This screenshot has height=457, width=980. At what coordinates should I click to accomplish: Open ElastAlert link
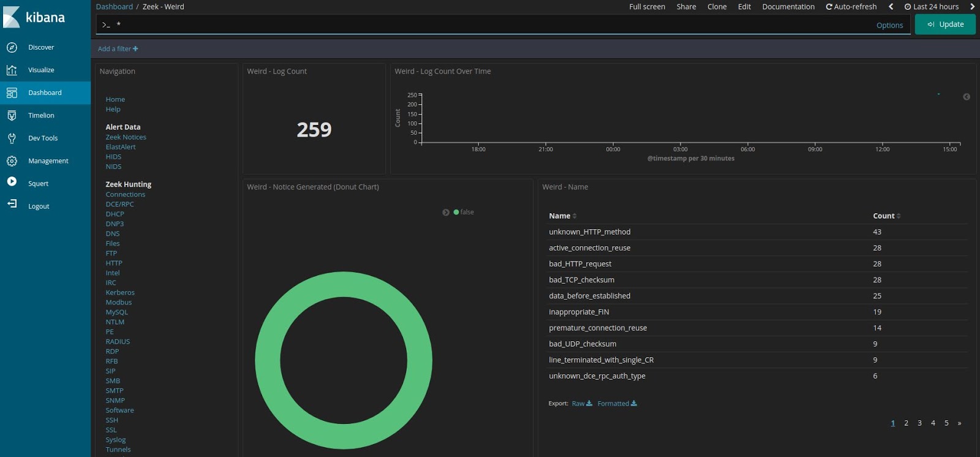[x=121, y=147]
